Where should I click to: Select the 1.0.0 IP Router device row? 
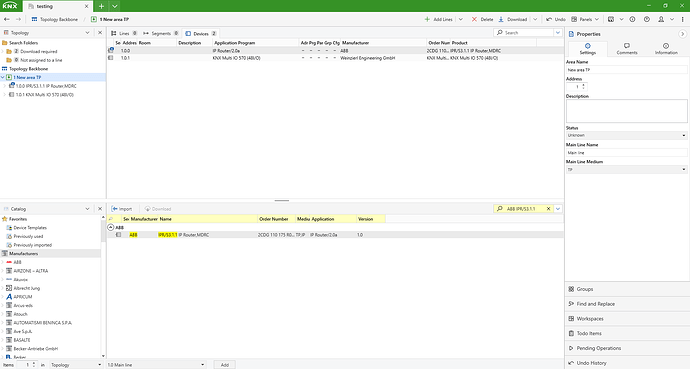[335, 51]
